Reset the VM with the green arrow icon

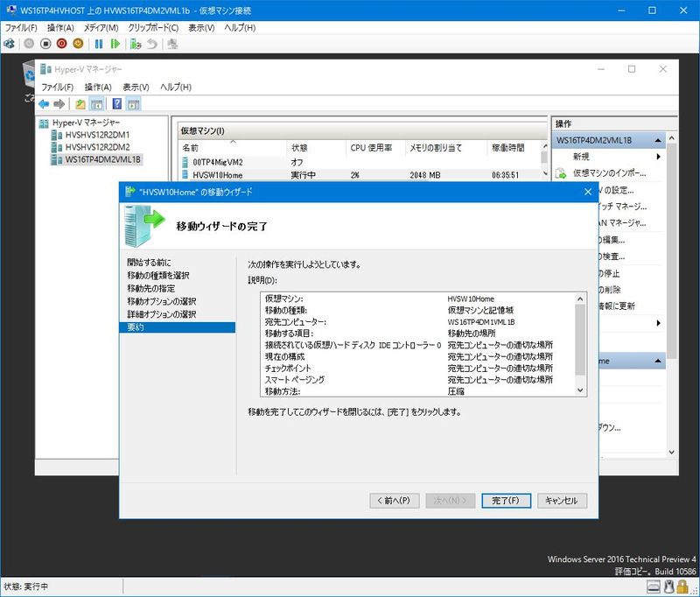click(x=115, y=44)
